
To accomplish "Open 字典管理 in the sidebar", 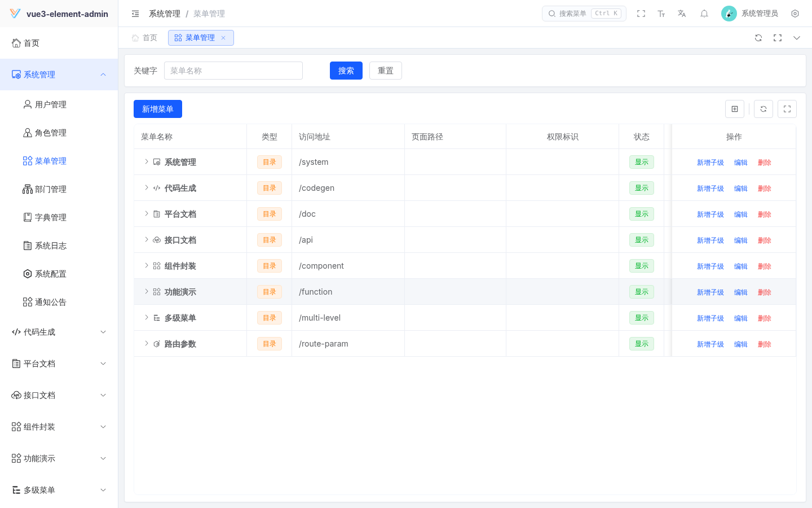I will pyautogui.click(x=59, y=217).
